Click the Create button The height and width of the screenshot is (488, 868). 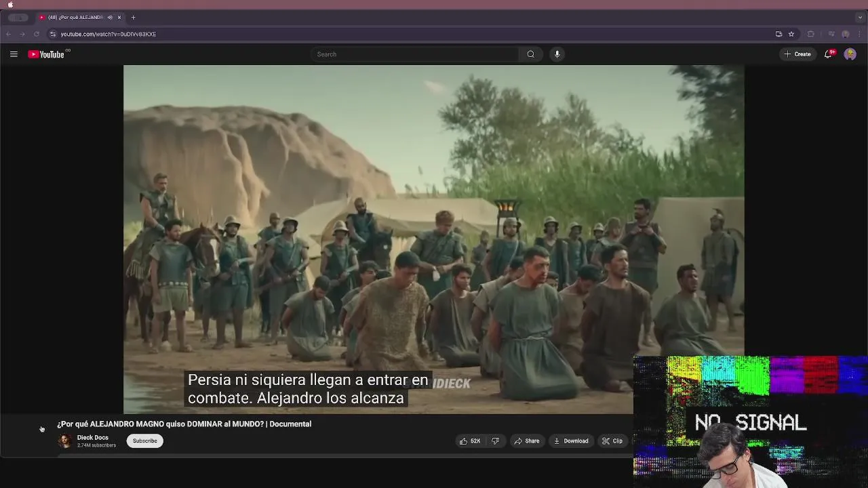[x=797, y=54]
